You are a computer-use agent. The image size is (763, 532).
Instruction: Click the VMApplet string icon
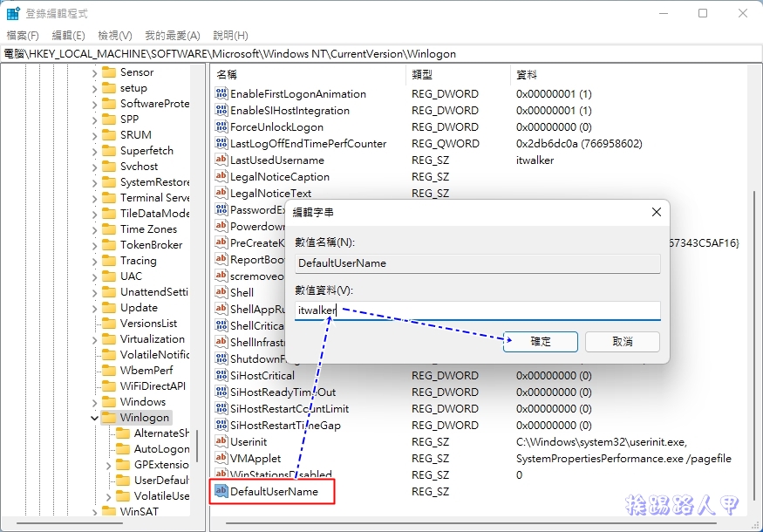tap(221, 458)
